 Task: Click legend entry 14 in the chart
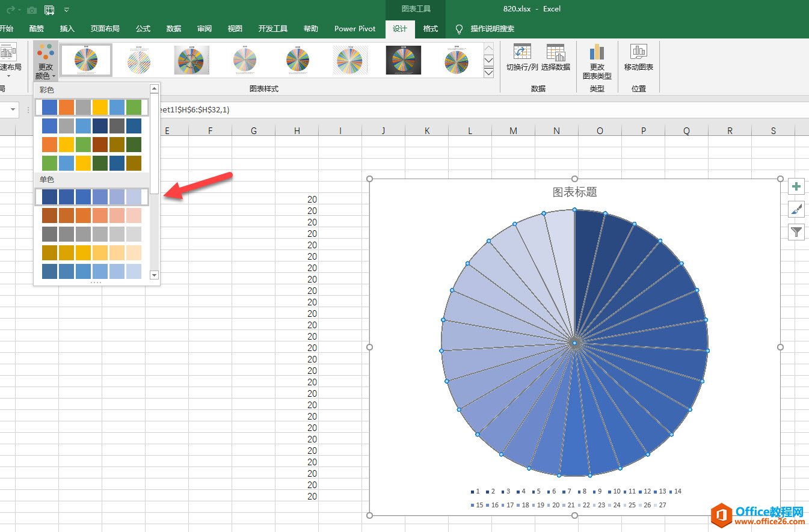675,491
